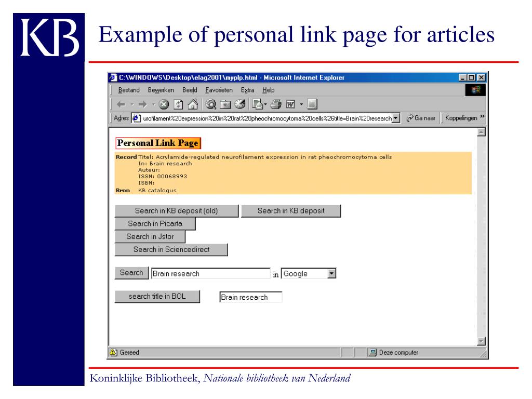Click the Ga naar button
Viewport: 532px width, 399px height.
pyautogui.click(x=421, y=118)
